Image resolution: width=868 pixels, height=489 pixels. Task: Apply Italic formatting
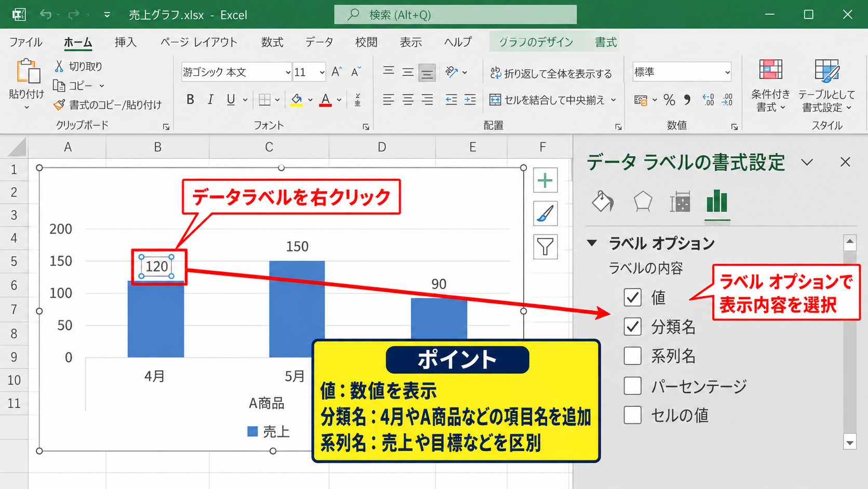tap(210, 99)
